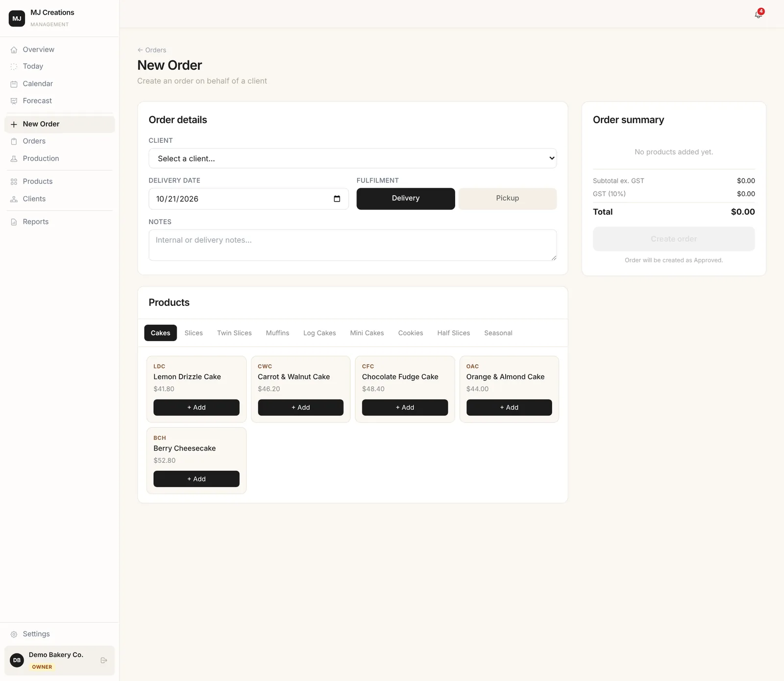Add Orange & Almond Cake to order
Image resolution: width=784 pixels, height=681 pixels.
click(509, 407)
